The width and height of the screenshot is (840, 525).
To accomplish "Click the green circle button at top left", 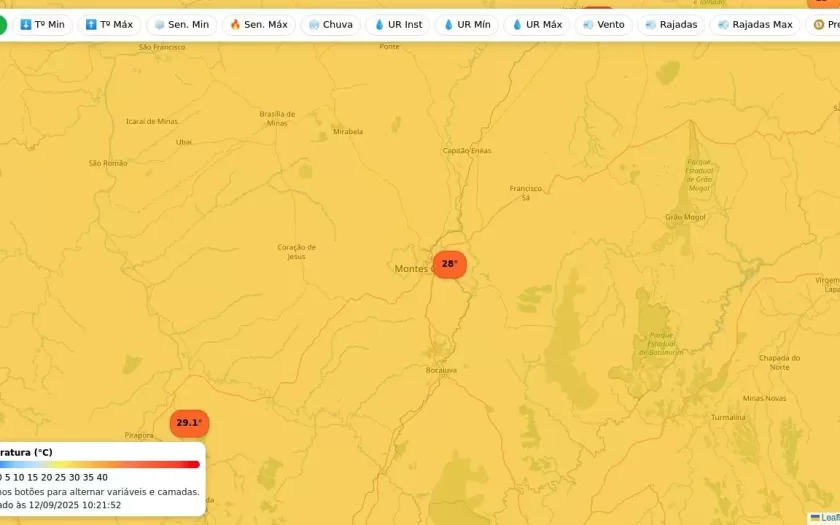I will (1, 24).
